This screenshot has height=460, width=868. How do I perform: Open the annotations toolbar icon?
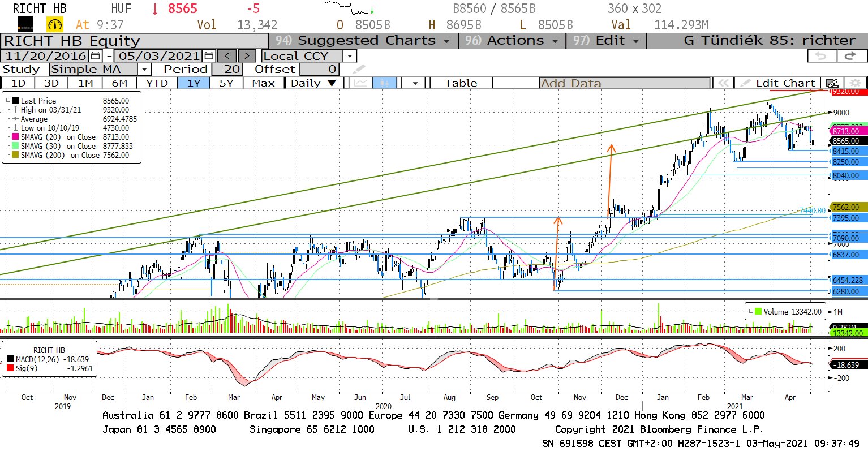(x=832, y=83)
